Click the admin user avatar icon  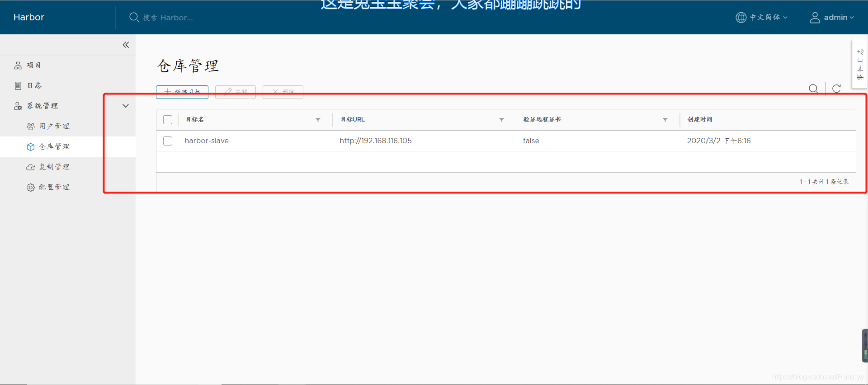815,17
